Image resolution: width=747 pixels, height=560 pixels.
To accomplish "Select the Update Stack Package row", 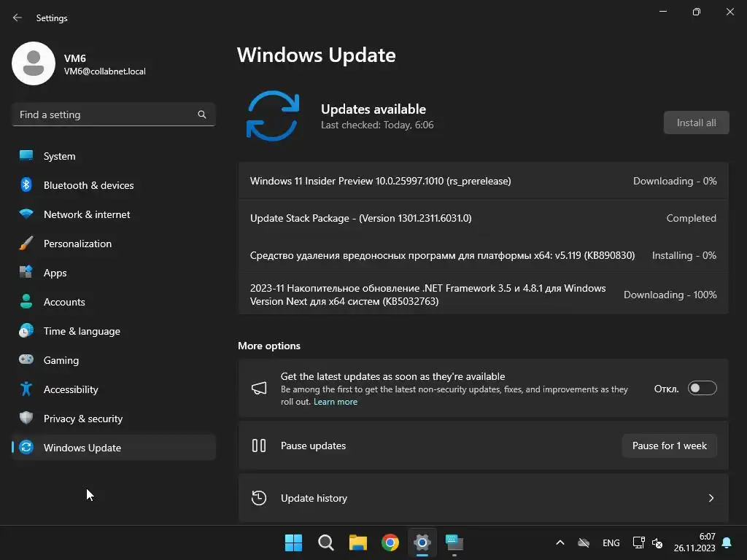I will click(483, 218).
